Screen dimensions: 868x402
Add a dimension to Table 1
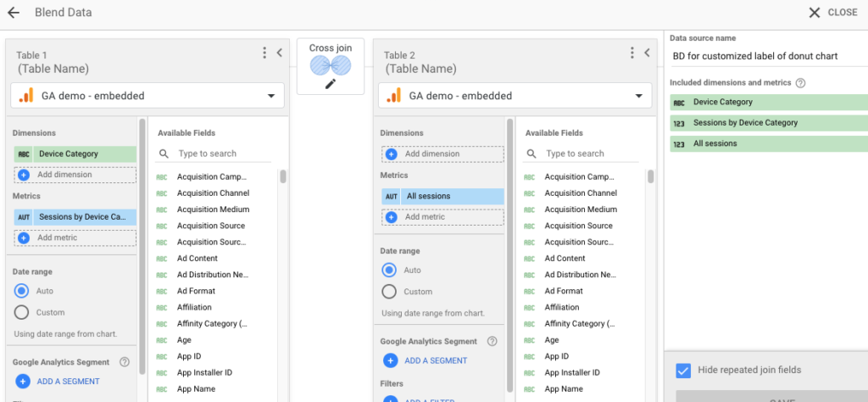point(75,175)
